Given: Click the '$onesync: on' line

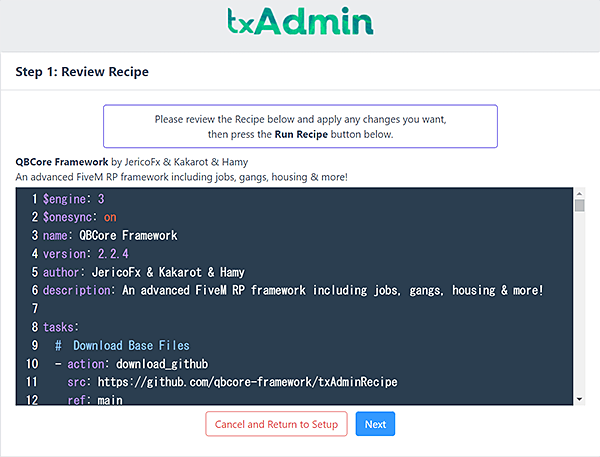Looking at the screenshot, I should [79, 217].
